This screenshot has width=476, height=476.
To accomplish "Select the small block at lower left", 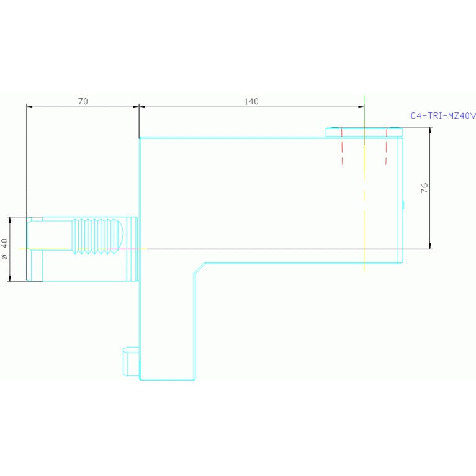I will (x=130, y=361).
